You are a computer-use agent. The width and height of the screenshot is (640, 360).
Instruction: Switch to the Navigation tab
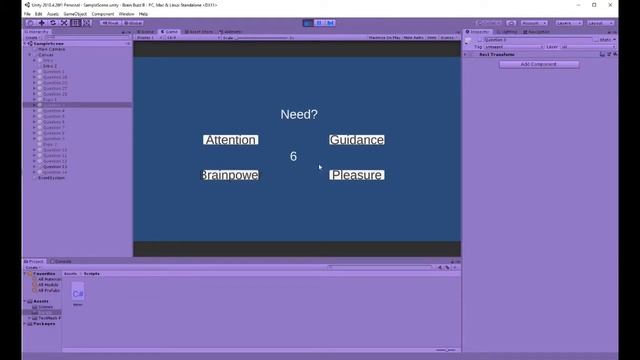[537, 31]
